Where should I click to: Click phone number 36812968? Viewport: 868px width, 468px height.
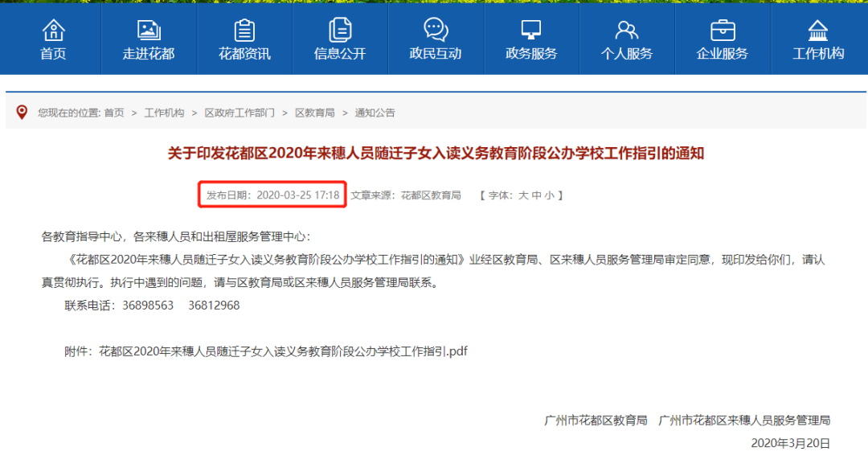[214, 306]
